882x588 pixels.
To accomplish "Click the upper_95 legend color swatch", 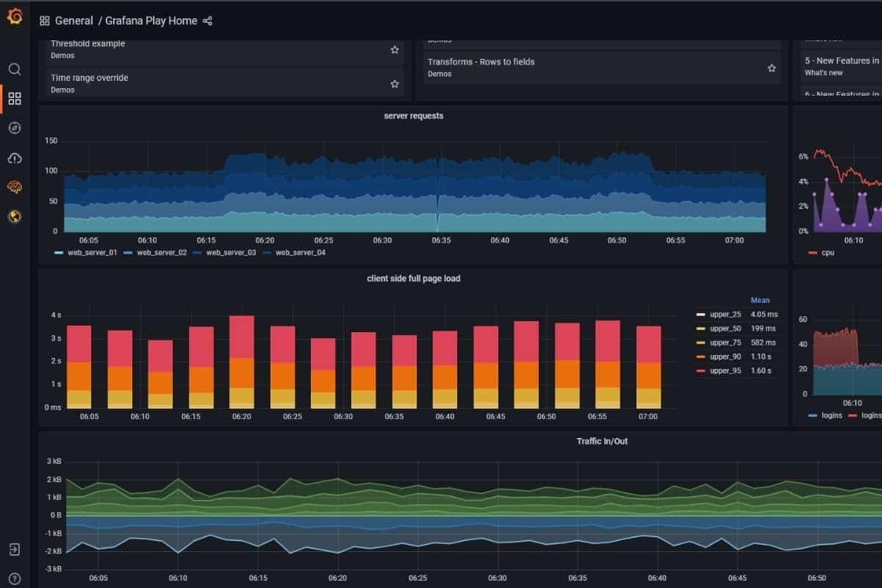I will point(700,371).
